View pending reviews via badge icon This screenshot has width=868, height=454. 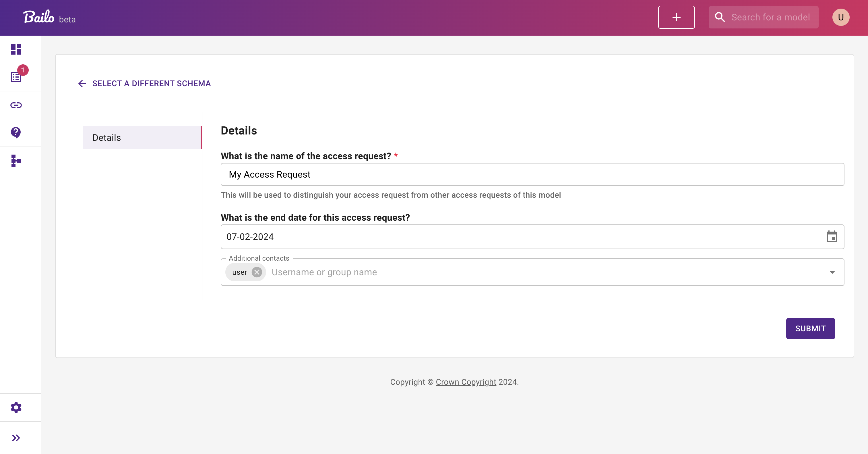pyautogui.click(x=15, y=76)
